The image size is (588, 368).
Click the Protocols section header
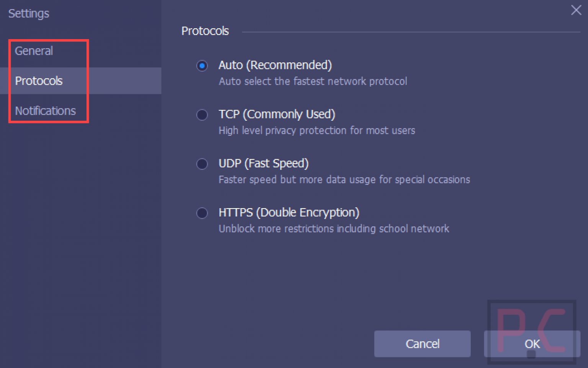(x=205, y=31)
